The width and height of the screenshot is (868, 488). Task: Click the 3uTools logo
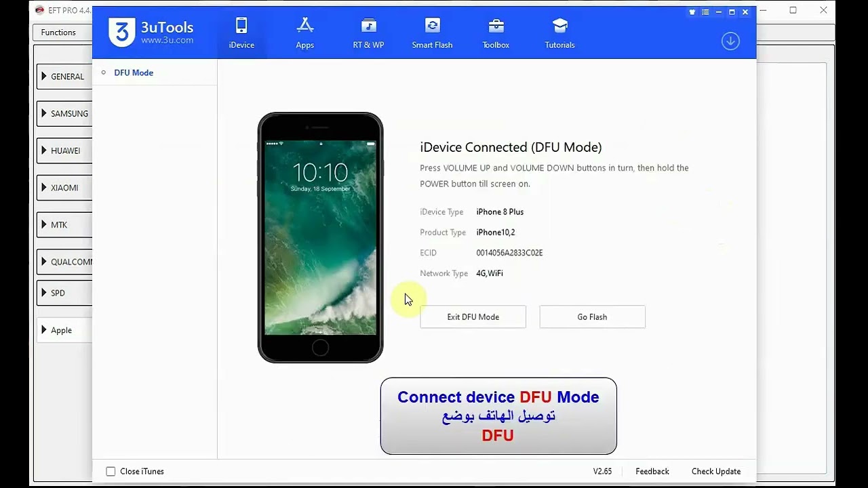click(151, 32)
